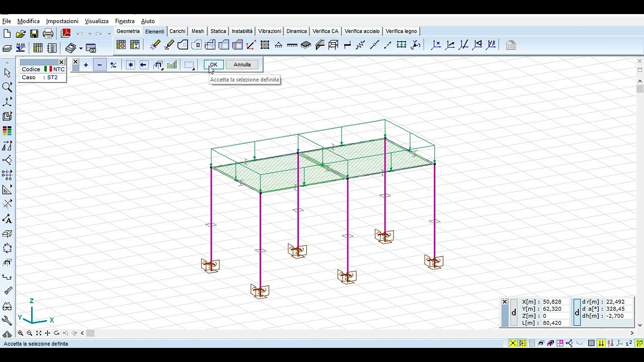The image size is (644, 362).
Task: Select the line support tool
Action: (292, 45)
